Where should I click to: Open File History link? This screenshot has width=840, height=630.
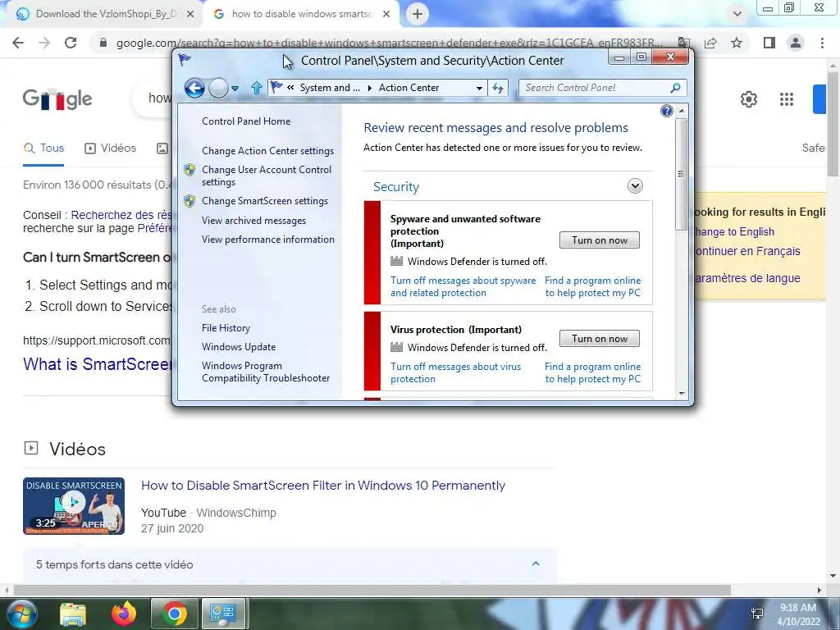pos(226,328)
